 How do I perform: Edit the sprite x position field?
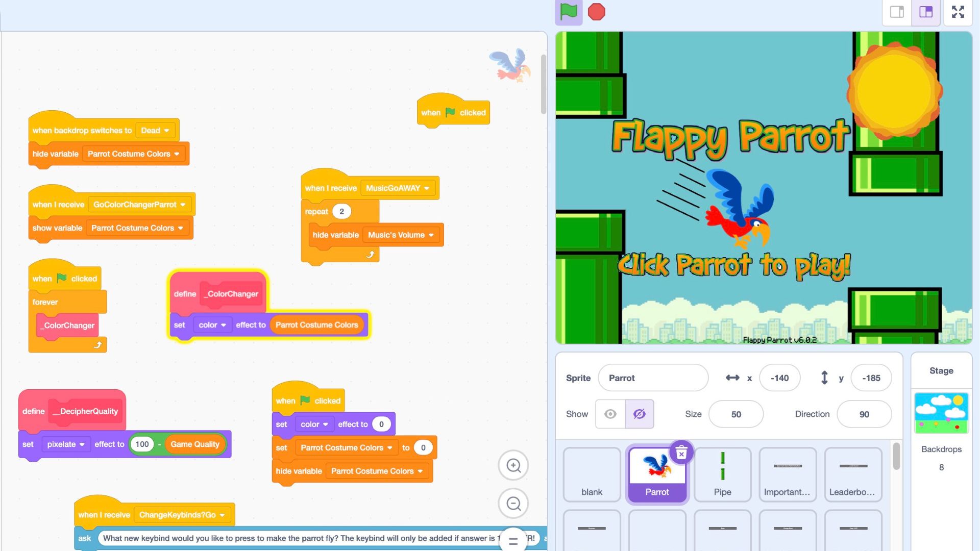point(779,378)
